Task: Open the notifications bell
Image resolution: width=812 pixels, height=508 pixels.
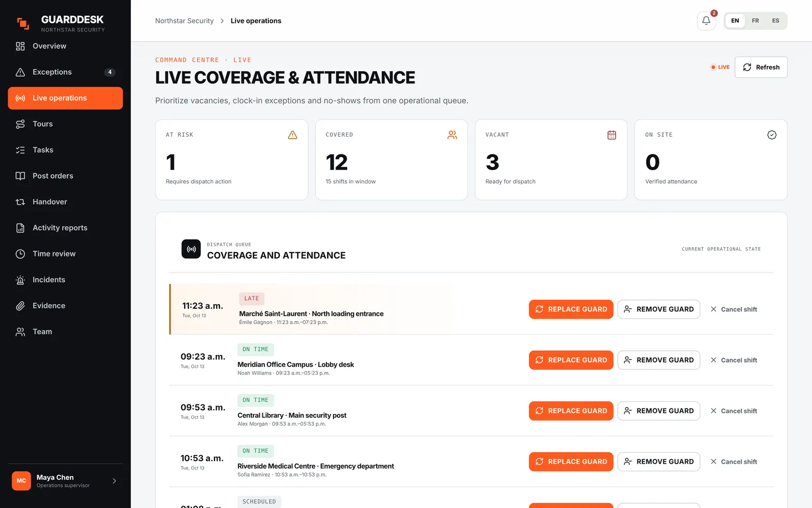Action: click(x=706, y=21)
